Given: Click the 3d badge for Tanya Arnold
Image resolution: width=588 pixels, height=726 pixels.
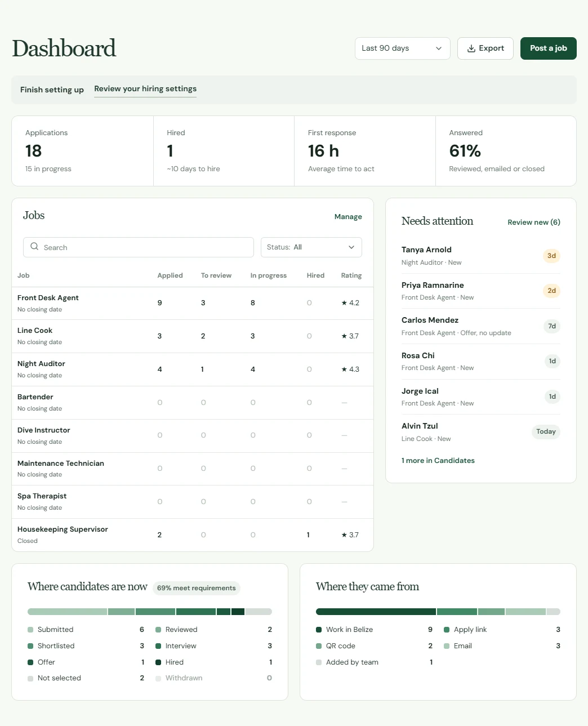Looking at the screenshot, I should pos(552,256).
